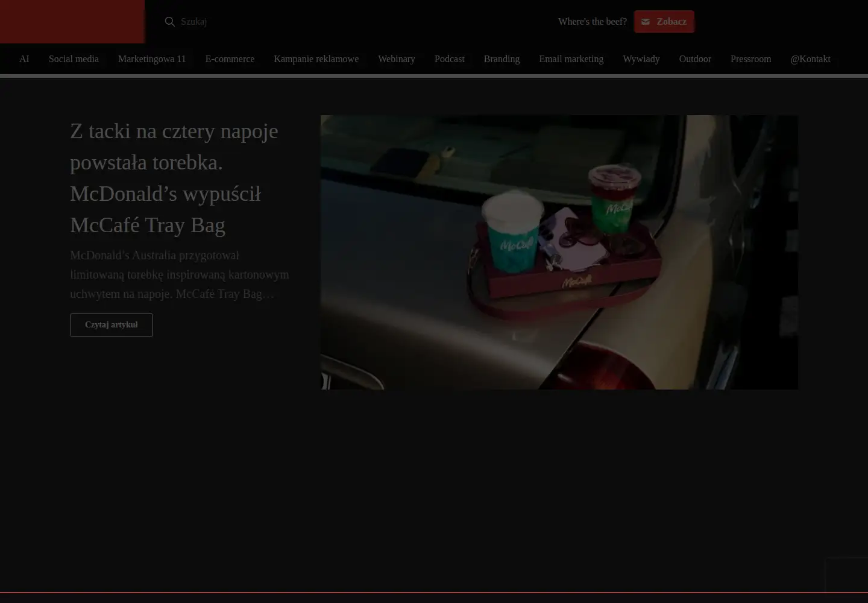Click the search magnifier icon
Image resolution: width=868 pixels, height=603 pixels.
[x=170, y=22]
